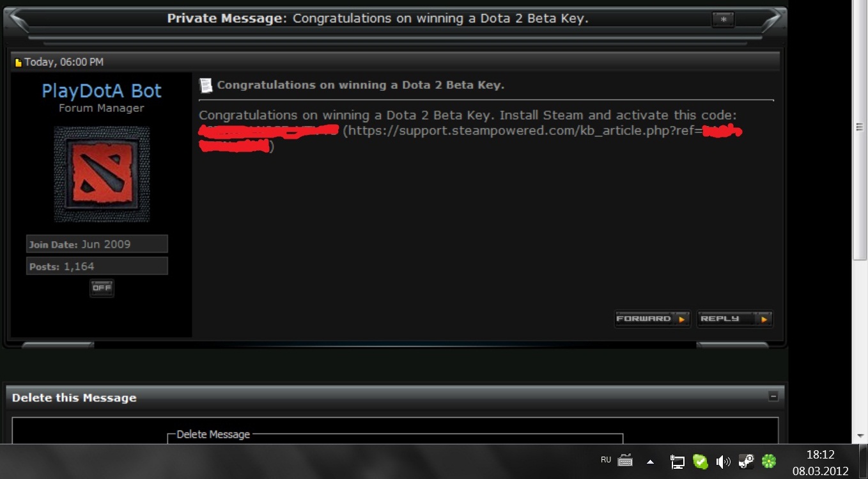Click the speaker volume tray icon
The width and height of the screenshot is (868, 479).
(x=723, y=461)
